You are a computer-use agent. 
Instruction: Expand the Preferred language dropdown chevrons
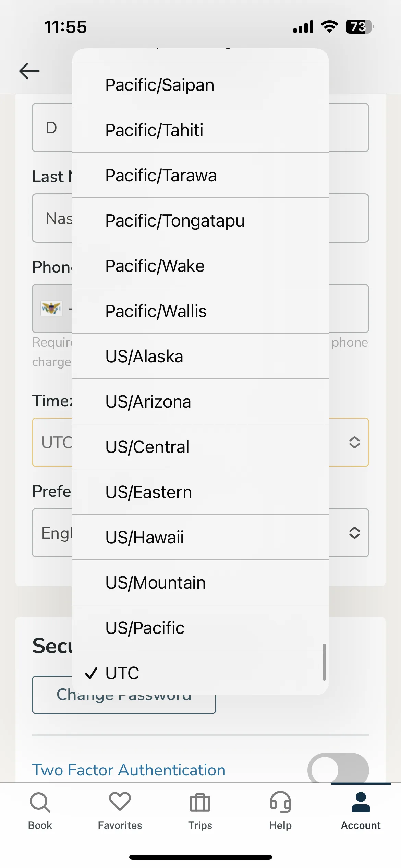click(x=354, y=533)
